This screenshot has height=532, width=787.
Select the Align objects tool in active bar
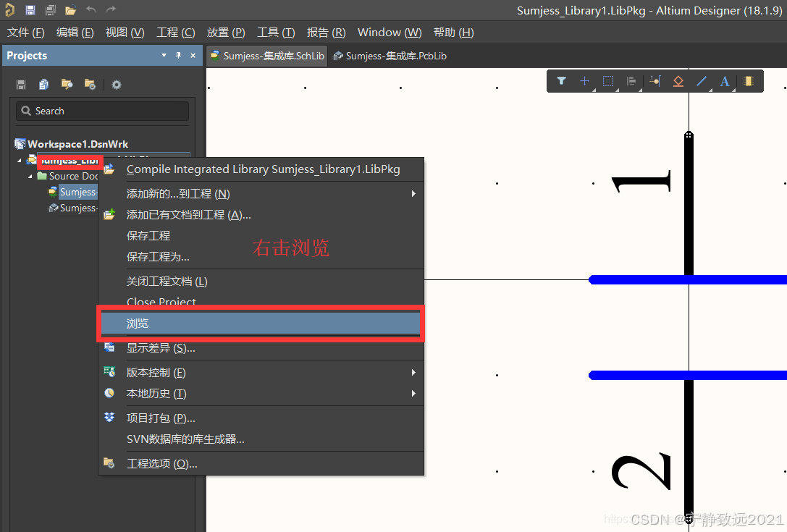(x=631, y=81)
